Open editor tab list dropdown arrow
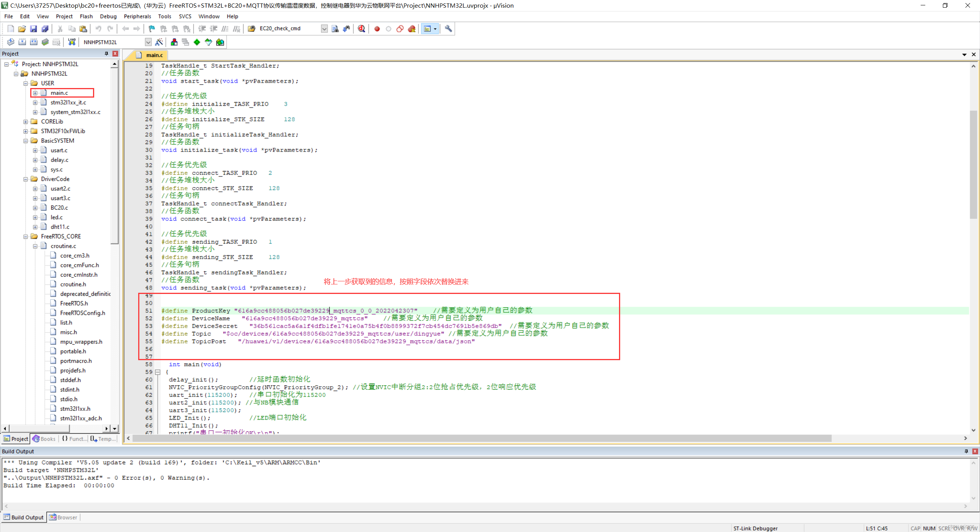The height and width of the screenshot is (532, 980). [x=964, y=55]
